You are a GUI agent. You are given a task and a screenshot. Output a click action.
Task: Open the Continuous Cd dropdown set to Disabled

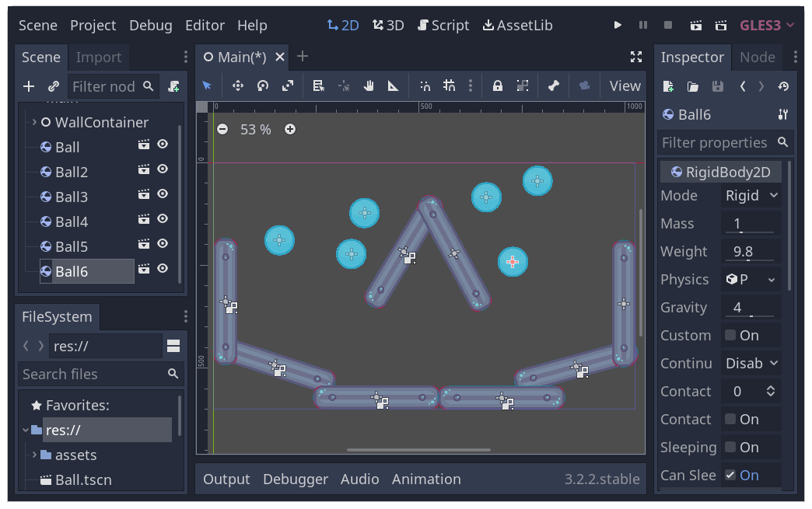coord(751,363)
